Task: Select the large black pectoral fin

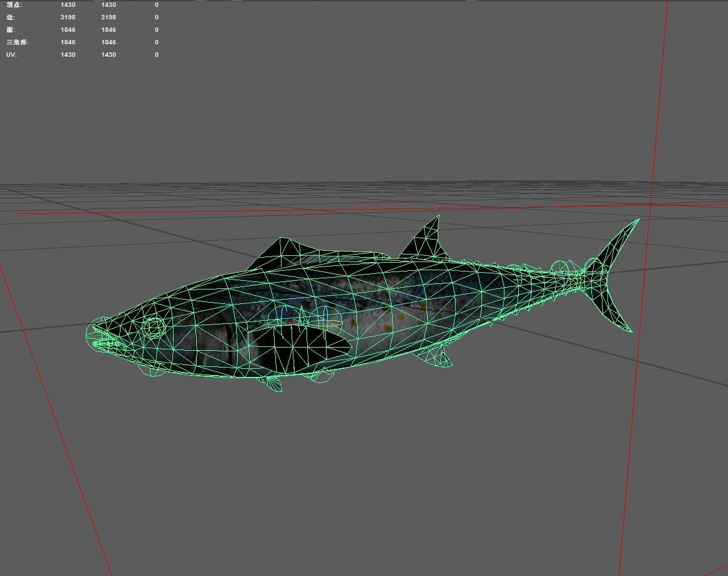Action: (x=301, y=348)
